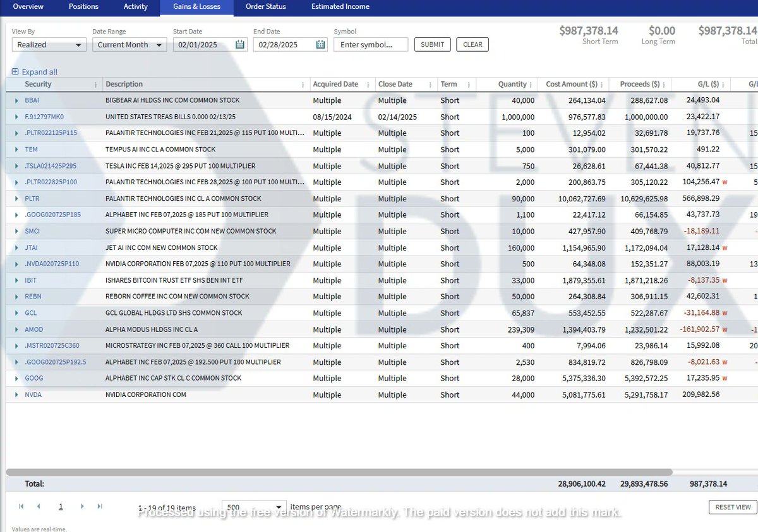Go to first page of results
The image size is (758, 532).
[21, 506]
